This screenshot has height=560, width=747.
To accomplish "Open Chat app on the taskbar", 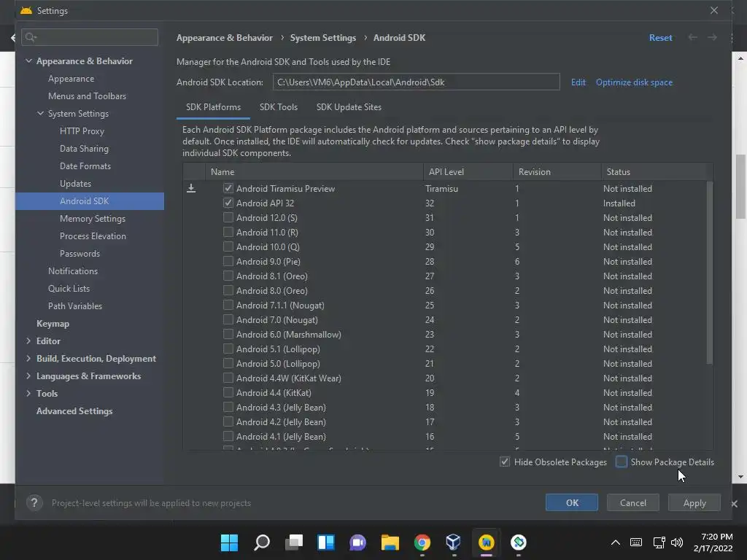I will pyautogui.click(x=357, y=542).
